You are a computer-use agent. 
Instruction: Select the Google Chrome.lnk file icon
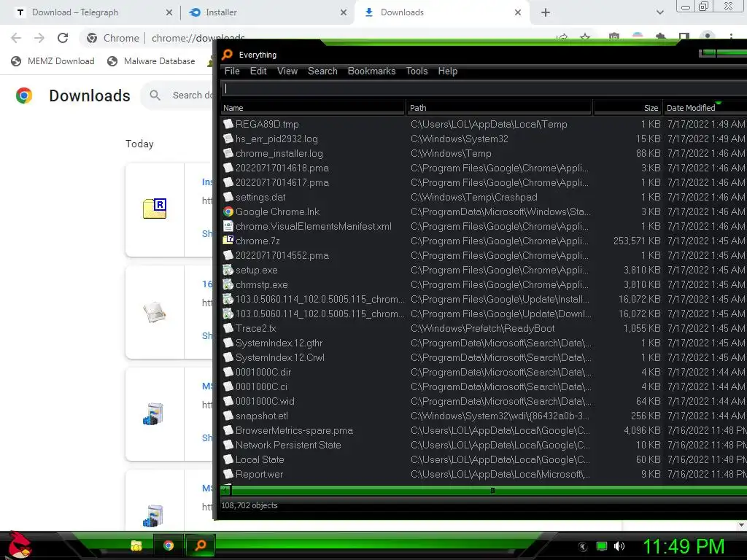coord(228,211)
